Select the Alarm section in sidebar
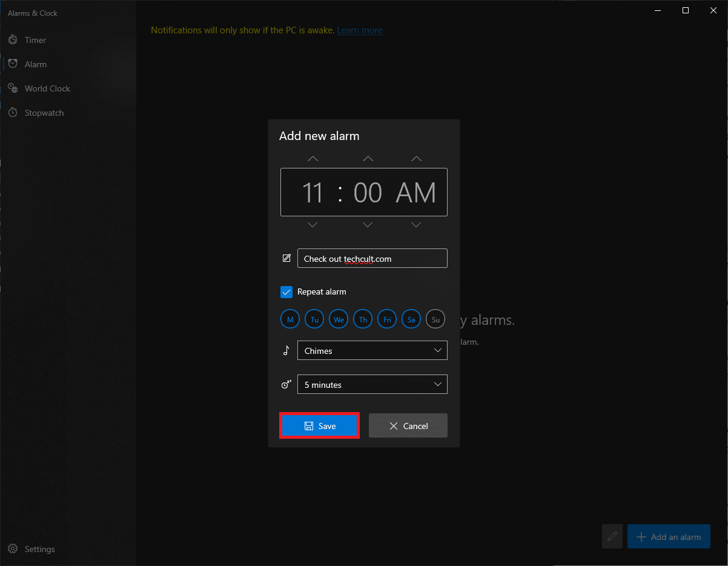Viewport: 728px width, 566px height. coord(35,64)
